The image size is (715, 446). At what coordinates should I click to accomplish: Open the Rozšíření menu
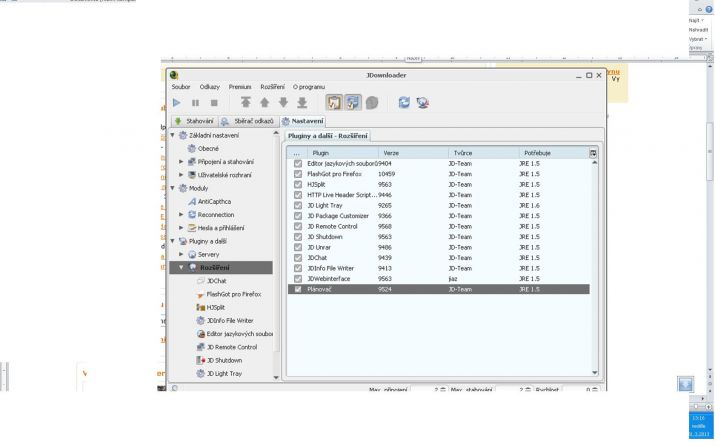[x=272, y=87]
